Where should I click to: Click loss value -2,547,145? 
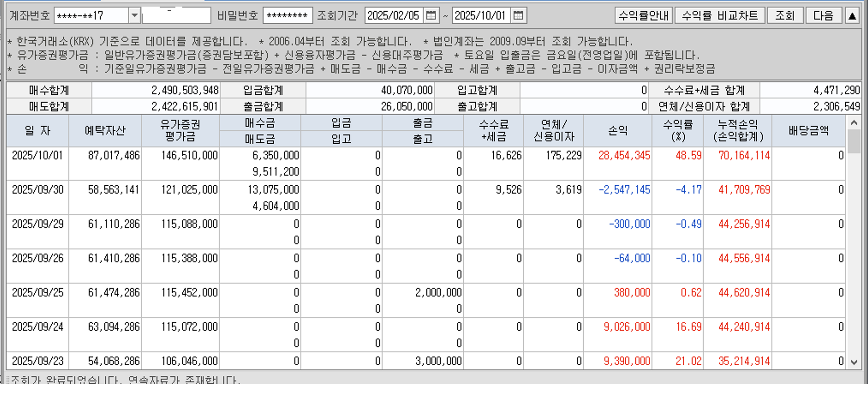click(624, 190)
